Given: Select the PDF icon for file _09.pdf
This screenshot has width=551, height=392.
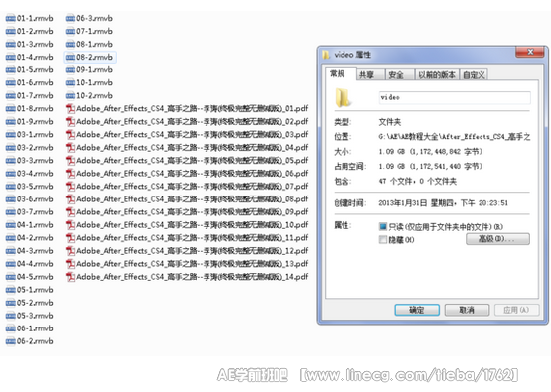Looking at the screenshot, I should point(70,212).
